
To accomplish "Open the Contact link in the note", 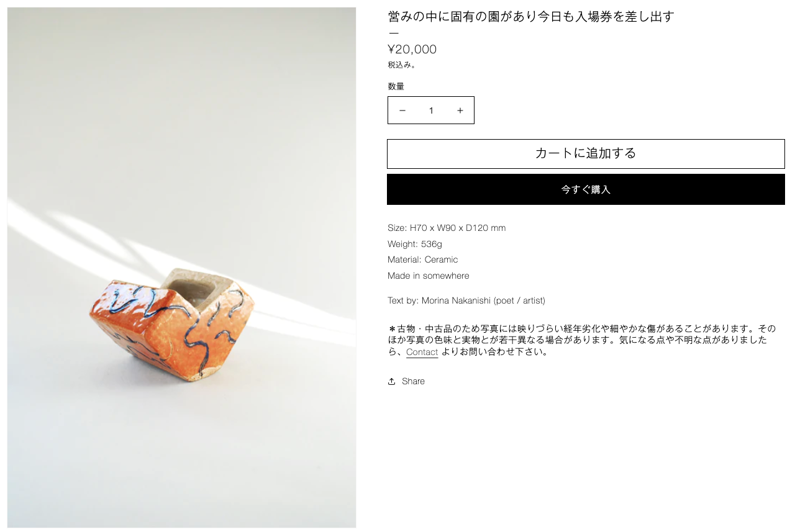I will [x=422, y=352].
